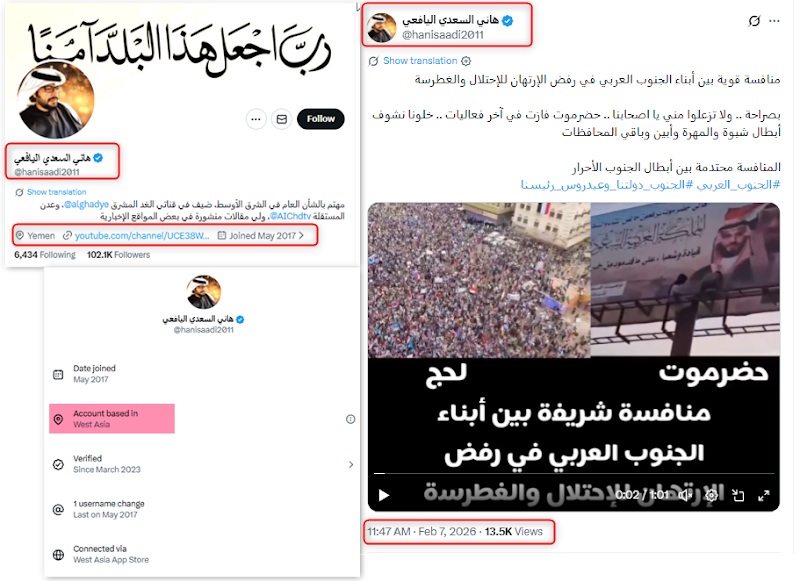Screen dimensions: 800x581
Task: Open video settings gear icon
Action: tap(712, 495)
